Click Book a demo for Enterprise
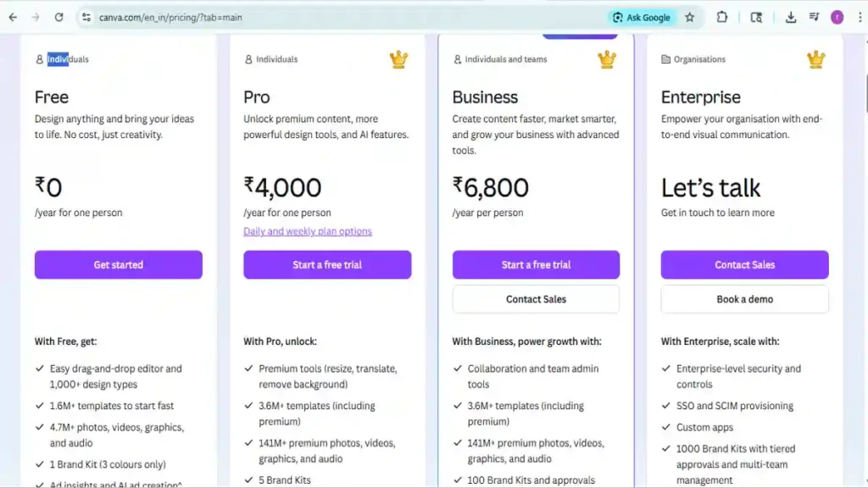Viewport: 868px width, 488px height. [x=743, y=299]
